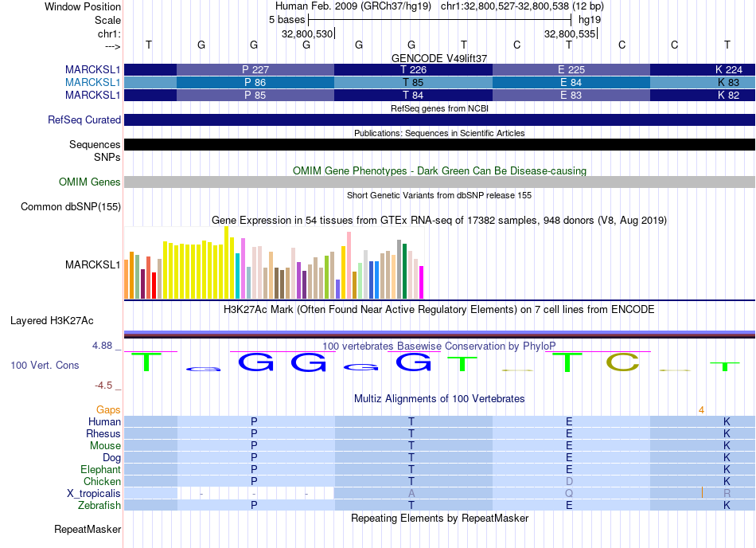The height and width of the screenshot is (548, 756).
Task: Click the magenta last bar in GTEx chart
Action: click(422, 282)
